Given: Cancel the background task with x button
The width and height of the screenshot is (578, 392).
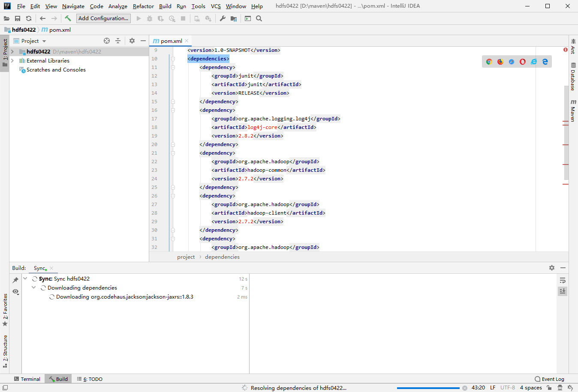Looking at the screenshot, I should [x=464, y=388].
